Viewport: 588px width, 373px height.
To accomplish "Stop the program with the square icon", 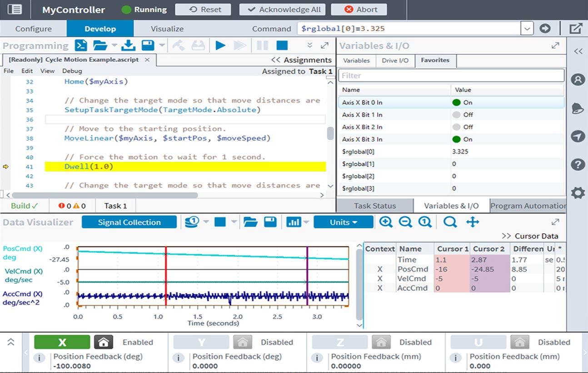I will (x=282, y=45).
